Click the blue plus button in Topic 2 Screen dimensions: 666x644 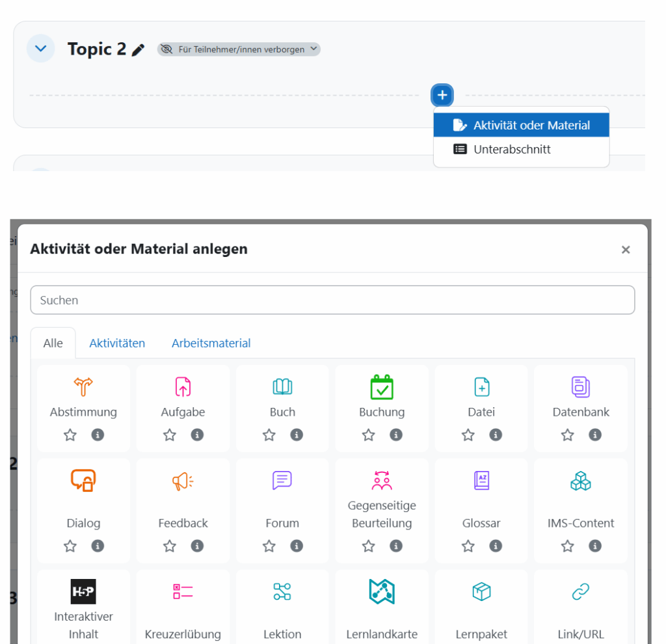pos(442,96)
